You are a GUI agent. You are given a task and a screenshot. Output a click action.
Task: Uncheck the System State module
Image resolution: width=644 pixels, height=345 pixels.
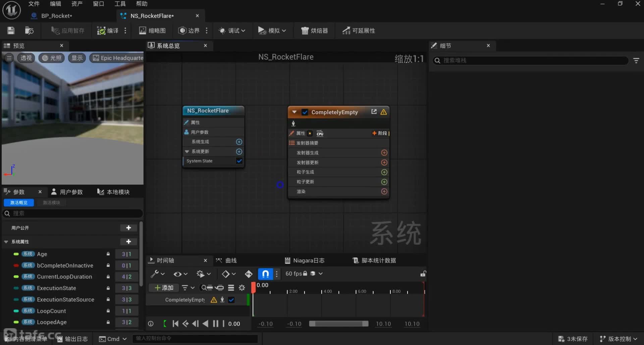click(239, 161)
